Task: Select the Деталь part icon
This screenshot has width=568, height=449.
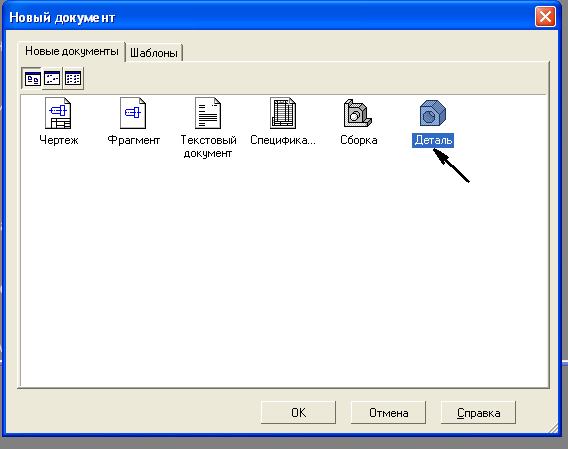Action: [x=433, y=113]
